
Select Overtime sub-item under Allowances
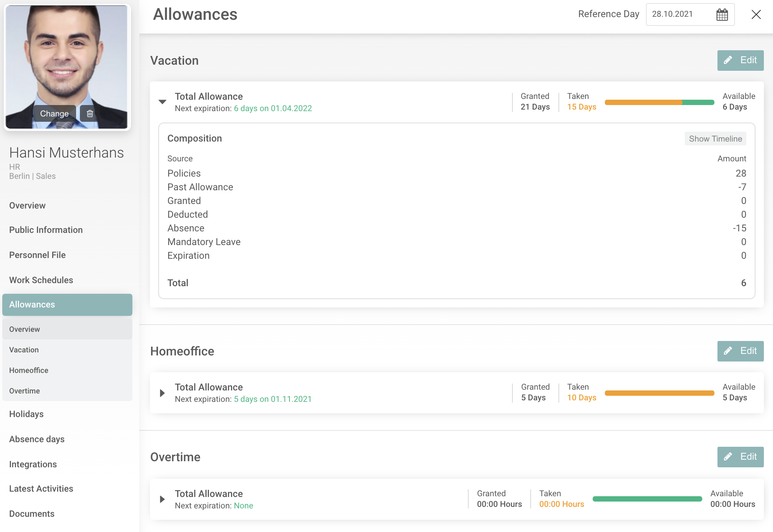pos(24,391)
